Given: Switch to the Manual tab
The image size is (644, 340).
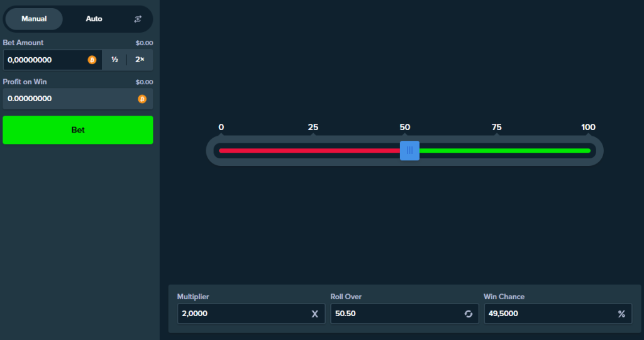Looking at the screenshot, I should point(34,19).
